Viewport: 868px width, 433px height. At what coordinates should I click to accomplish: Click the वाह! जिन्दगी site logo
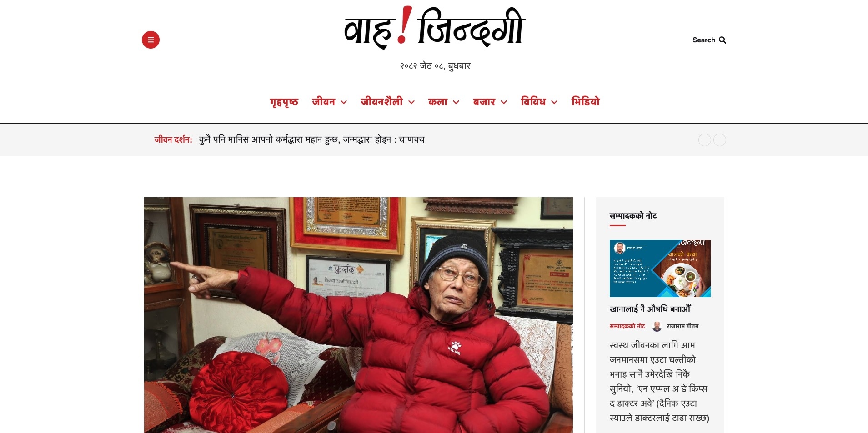tap(435, 28)
